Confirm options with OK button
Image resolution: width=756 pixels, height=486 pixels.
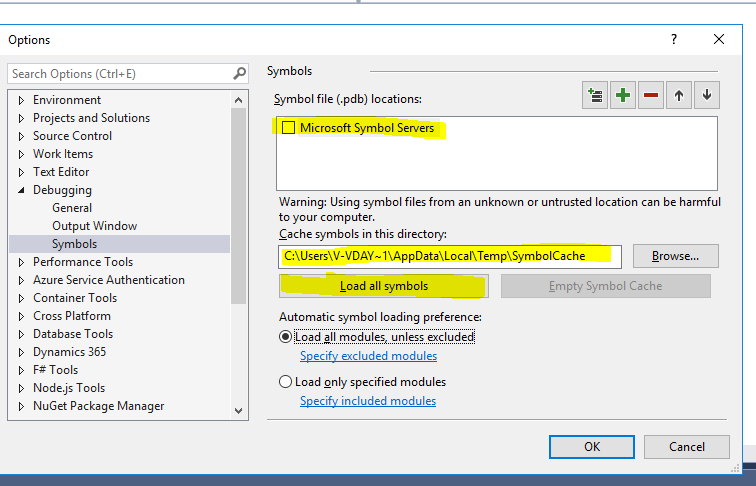pyautogui.click(x=592, y=447)
